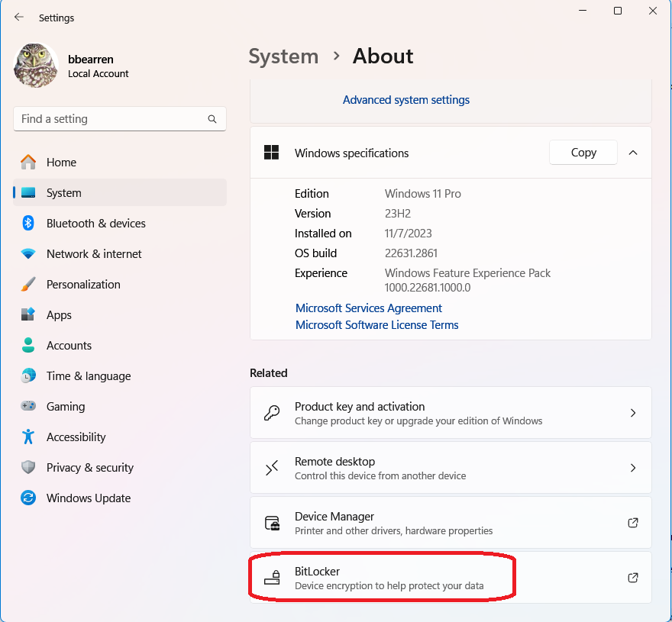Screen dimensions: 672x622
Task: Click the Privacy & security shield icon
Action: click(28, 467)
